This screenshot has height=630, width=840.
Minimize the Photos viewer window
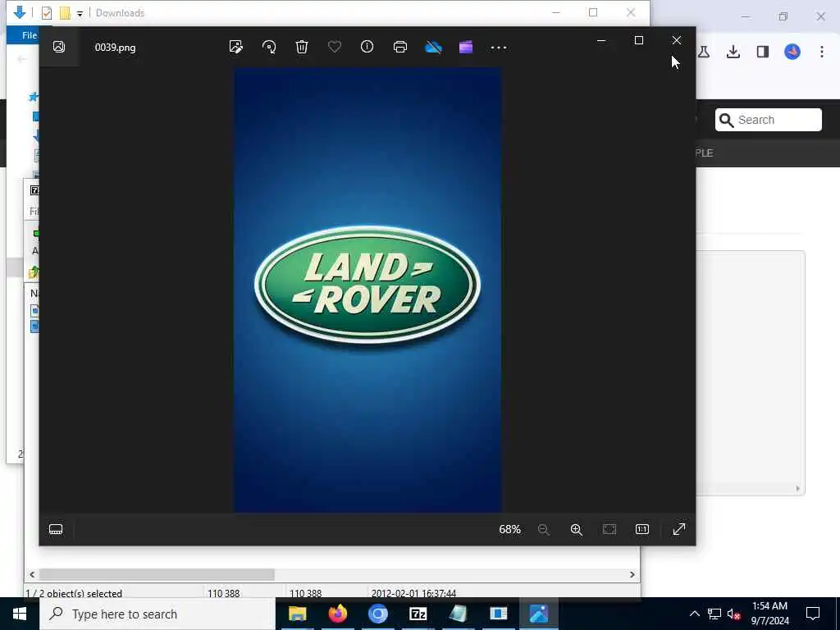tap(601, 40)
